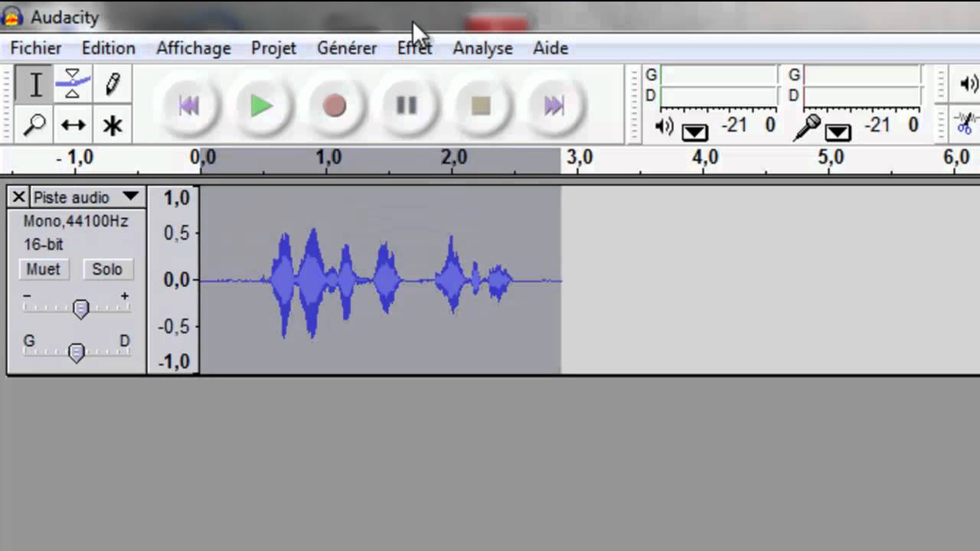Open the Aide menu
The height and width of the screenshot is (551, 980).
tap(550, 48)
